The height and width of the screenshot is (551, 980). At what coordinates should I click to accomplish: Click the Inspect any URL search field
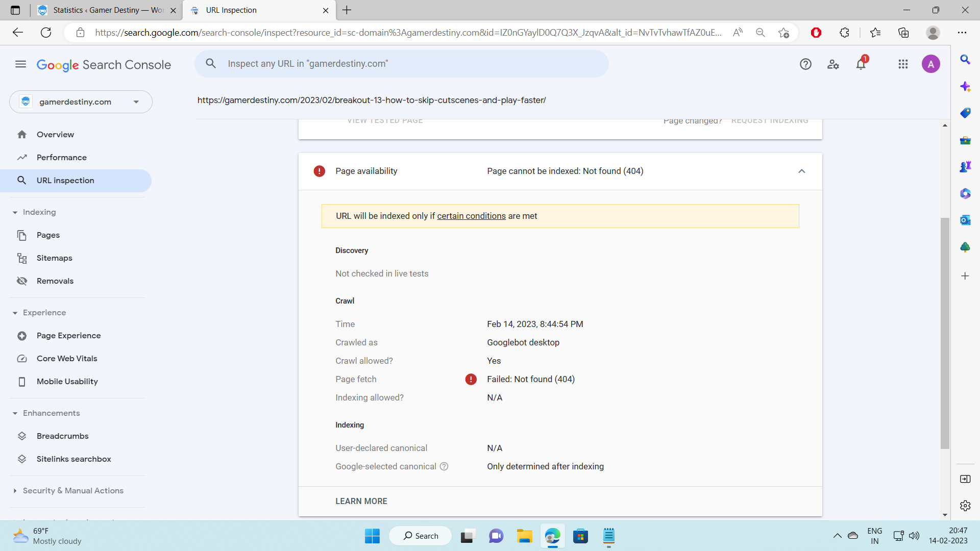tap(402, 64)
